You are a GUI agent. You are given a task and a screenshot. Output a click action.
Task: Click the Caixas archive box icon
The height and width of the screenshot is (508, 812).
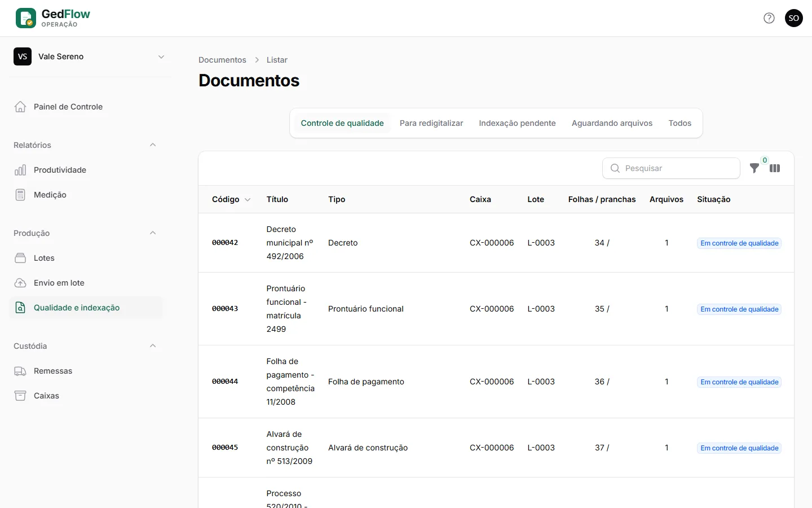coord(20,396)
